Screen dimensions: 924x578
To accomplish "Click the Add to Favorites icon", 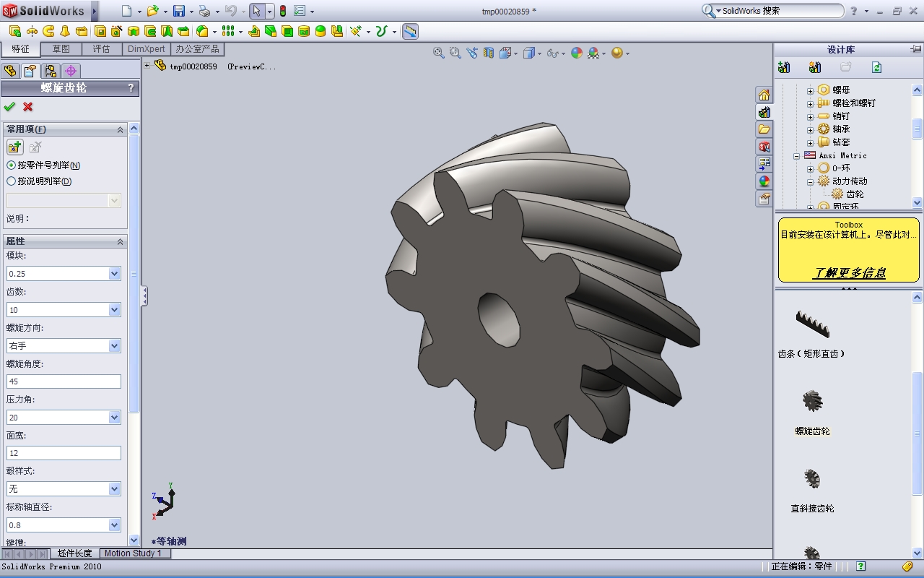I will [14, 147].
